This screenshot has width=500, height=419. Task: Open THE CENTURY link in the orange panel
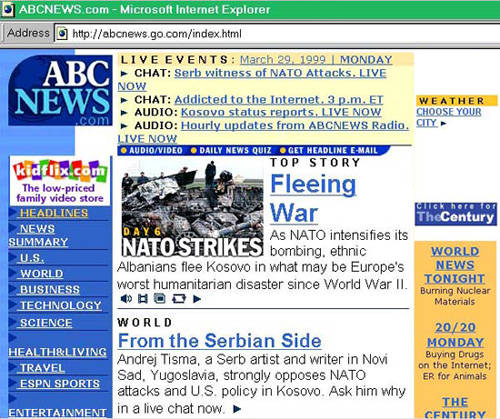click(455, 408)
